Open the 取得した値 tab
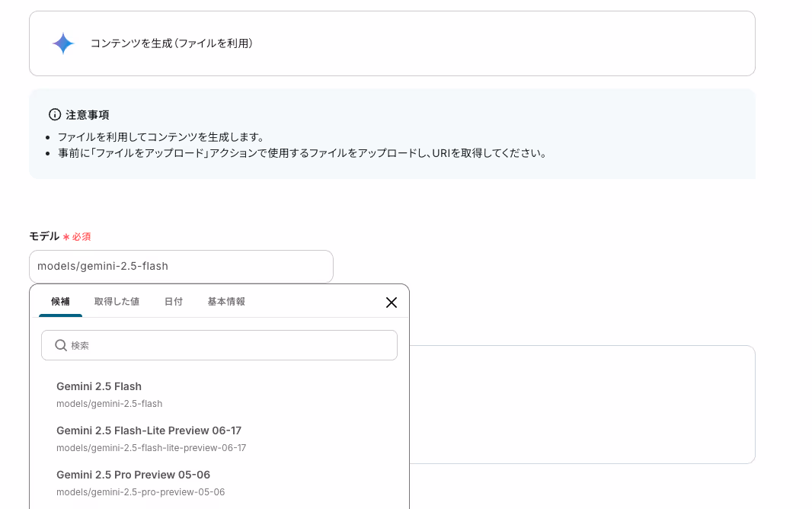The width and height of the screenshot is (812, 509). click(117, 301)
